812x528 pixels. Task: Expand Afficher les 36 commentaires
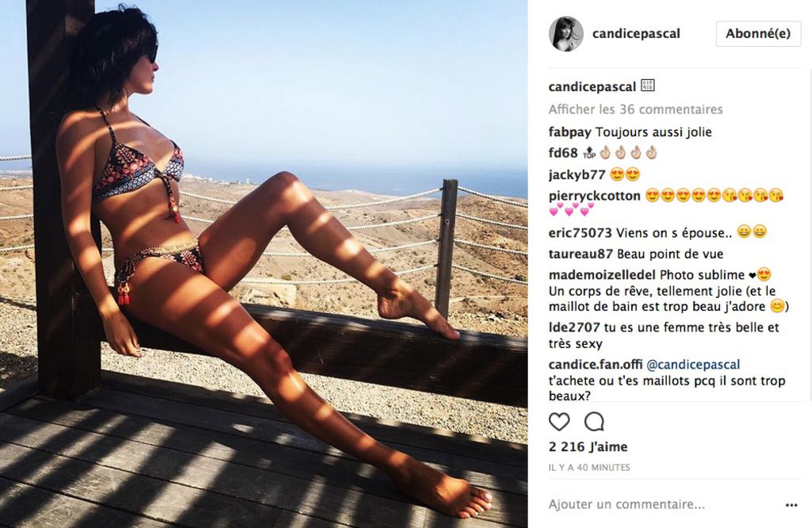pos(635,109)
